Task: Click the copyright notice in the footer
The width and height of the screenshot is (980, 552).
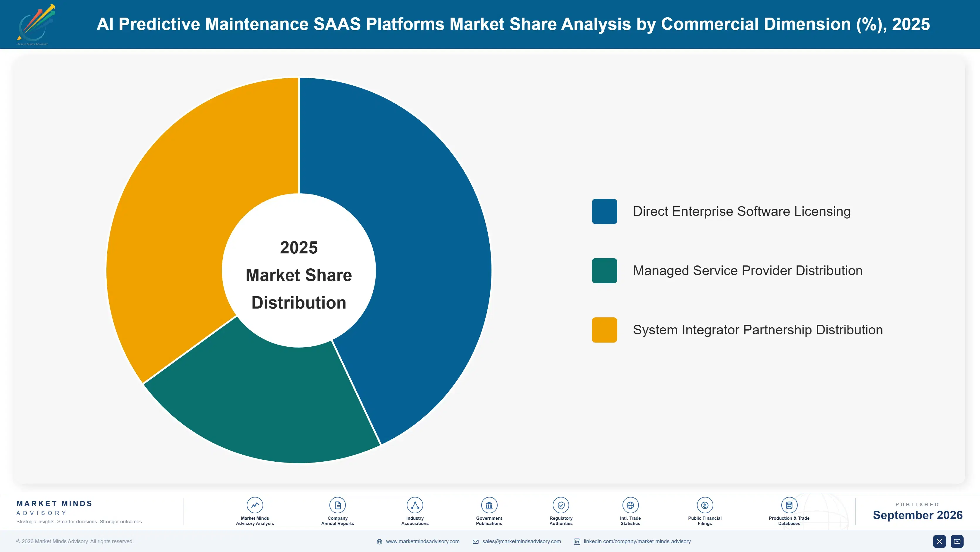Action: (x=75, y=541)
